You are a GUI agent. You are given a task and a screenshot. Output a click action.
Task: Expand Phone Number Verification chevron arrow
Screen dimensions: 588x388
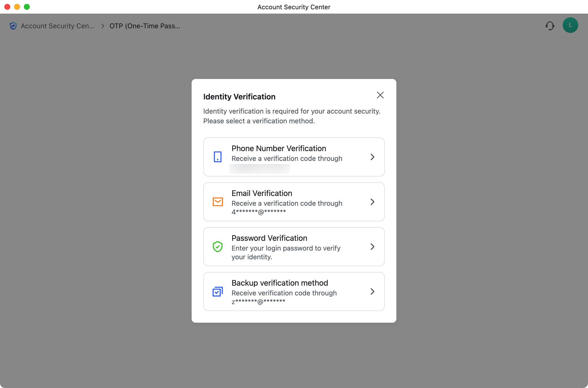[x=372, y=157]
